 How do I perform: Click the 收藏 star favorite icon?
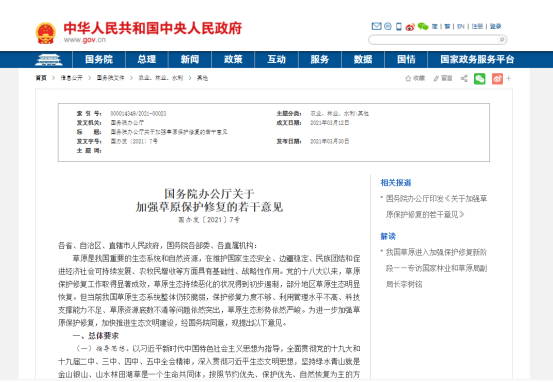tap(415, 78)
